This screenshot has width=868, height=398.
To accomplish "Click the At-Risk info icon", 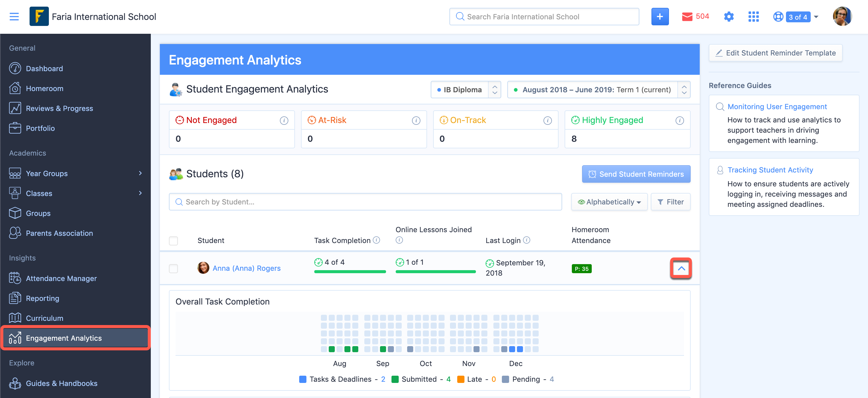I will [416, 120].
